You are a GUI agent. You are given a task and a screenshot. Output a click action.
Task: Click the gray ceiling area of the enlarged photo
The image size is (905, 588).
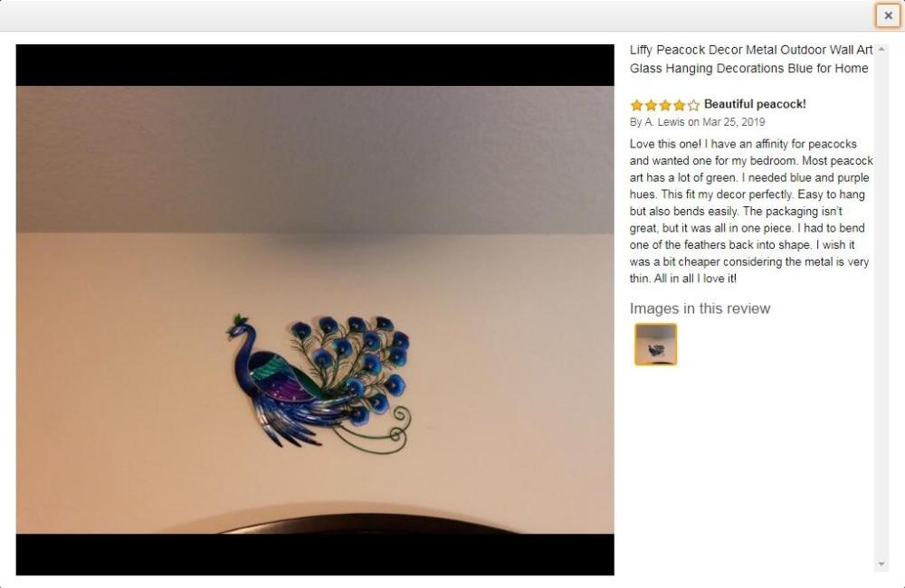[315, 158]
